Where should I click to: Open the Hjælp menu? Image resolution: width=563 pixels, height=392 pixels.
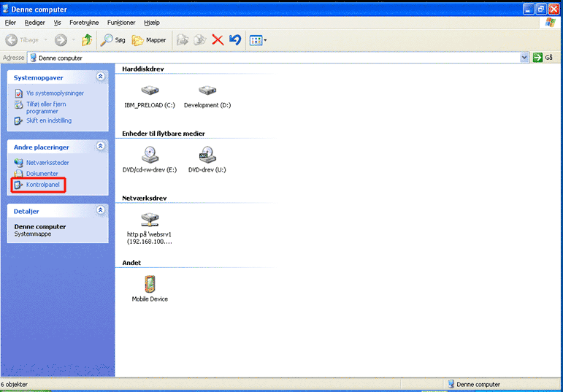tap(152, 22)
